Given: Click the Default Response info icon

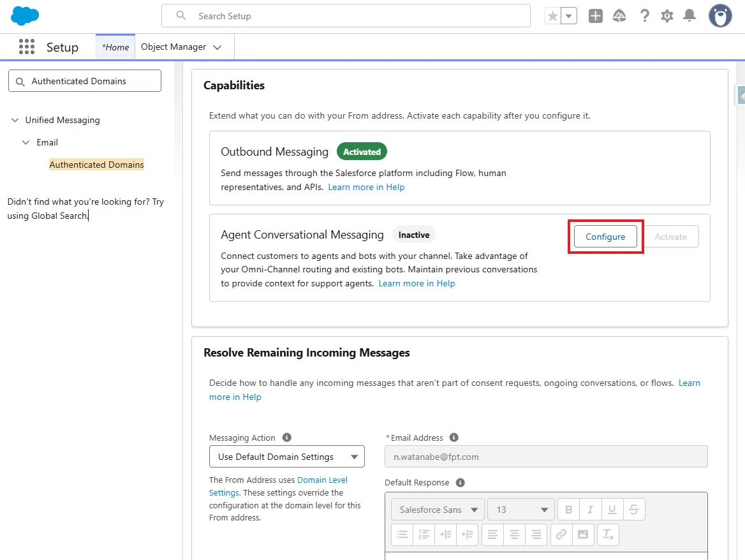Looking at the screenshot, I should (x=460, y=483).
